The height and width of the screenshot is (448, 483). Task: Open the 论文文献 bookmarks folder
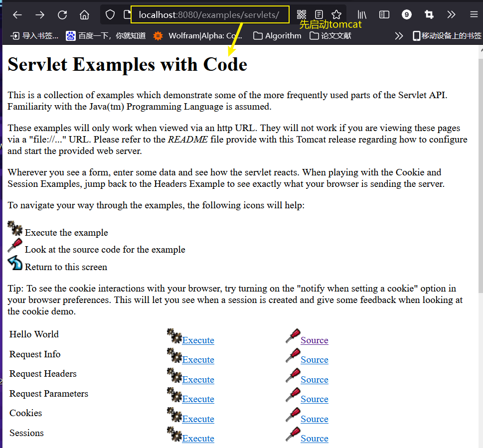click(x=330, y=36)
